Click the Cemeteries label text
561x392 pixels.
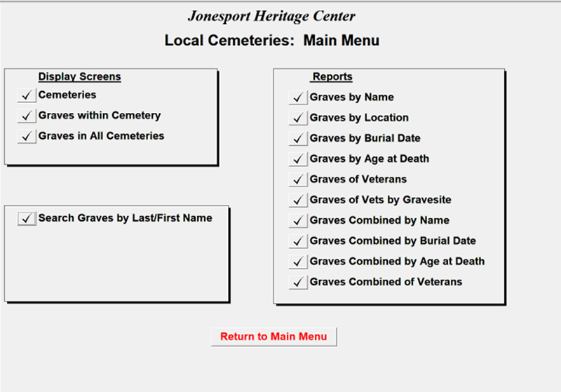click(67, 95)
